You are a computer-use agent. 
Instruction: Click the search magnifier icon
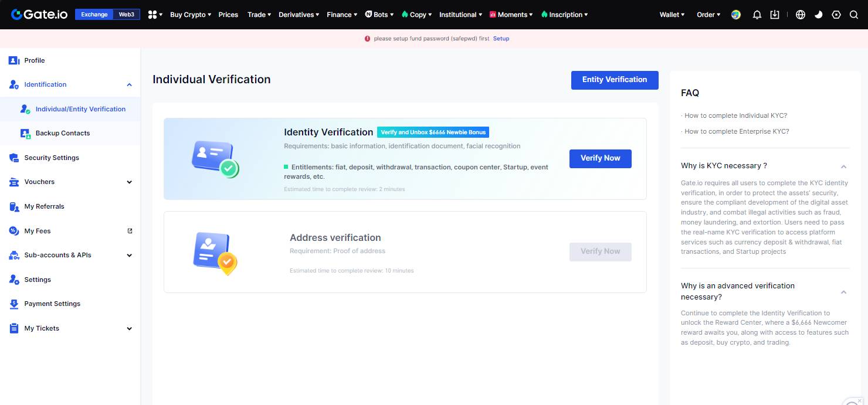tap(854, 15)
